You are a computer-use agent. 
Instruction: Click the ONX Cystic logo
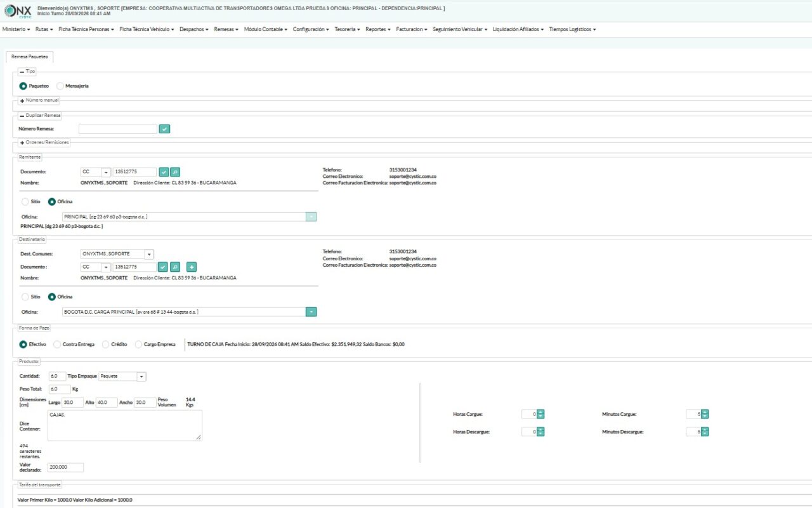tap(18, 11)
